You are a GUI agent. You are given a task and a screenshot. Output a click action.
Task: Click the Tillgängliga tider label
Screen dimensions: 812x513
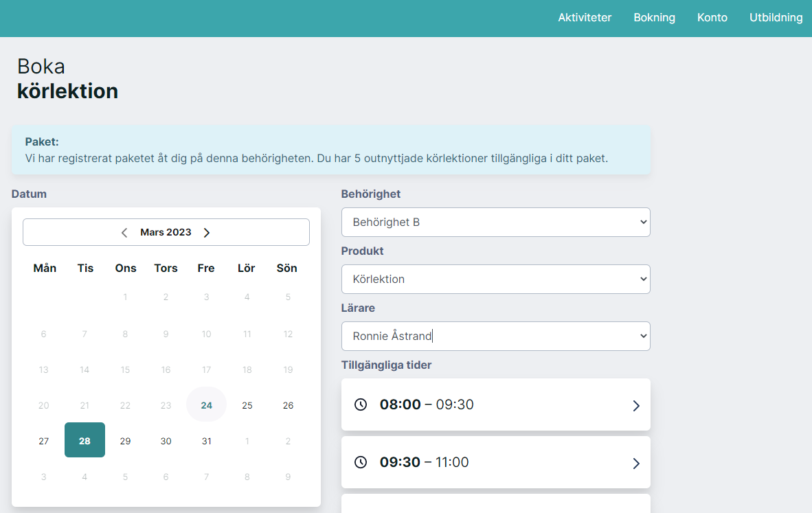tap(386, 365)
